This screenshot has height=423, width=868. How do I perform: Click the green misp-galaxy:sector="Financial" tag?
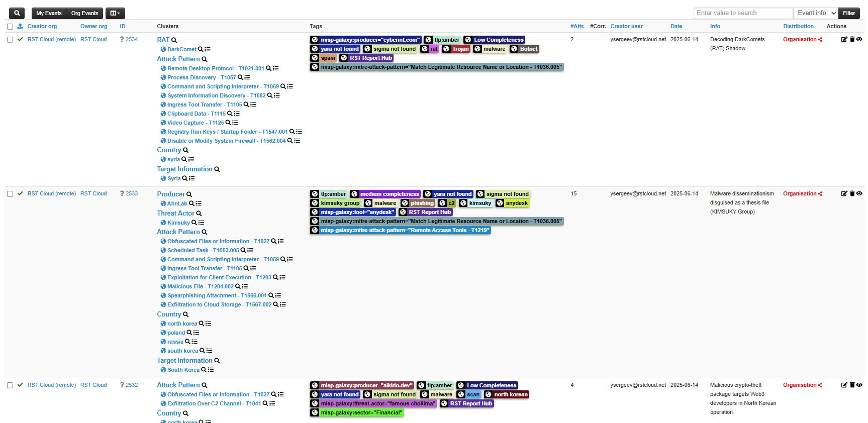pyautogui.click(x=361, y=412)
